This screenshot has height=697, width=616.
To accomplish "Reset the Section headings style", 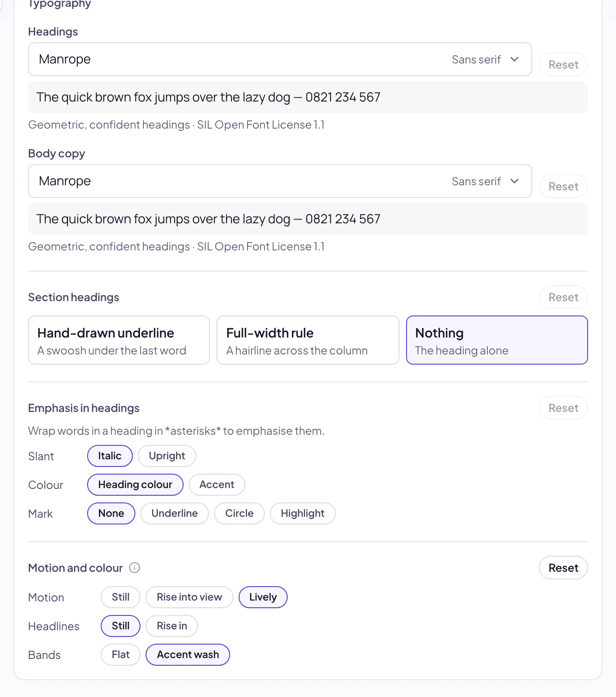I will [x=563, y=297].
